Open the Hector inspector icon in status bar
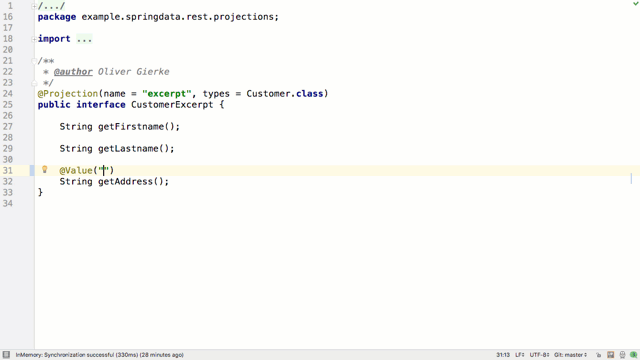 tap(622, 355)
